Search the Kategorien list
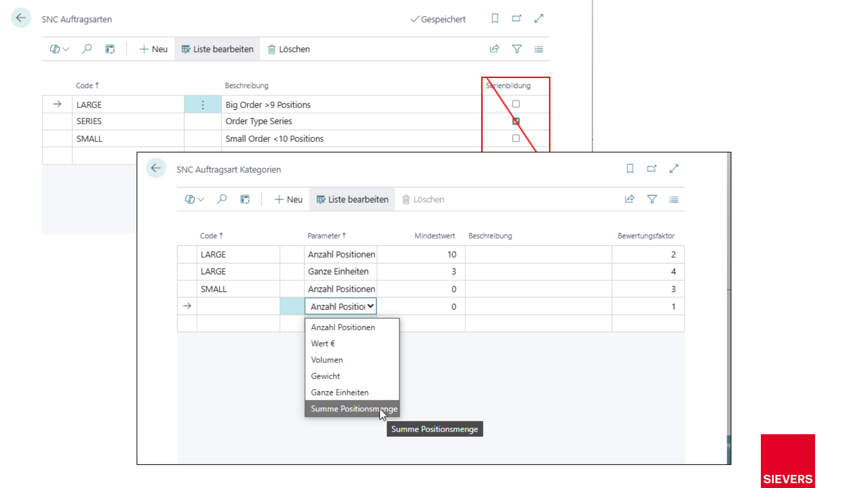868x488 pixels. click(222, 199)
